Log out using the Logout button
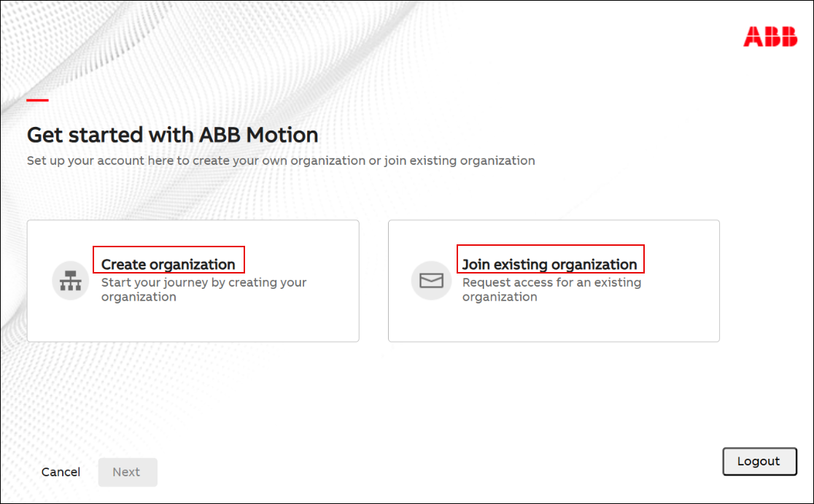The width and height of the screenshot is (814, 504). [x=759, y=461]
